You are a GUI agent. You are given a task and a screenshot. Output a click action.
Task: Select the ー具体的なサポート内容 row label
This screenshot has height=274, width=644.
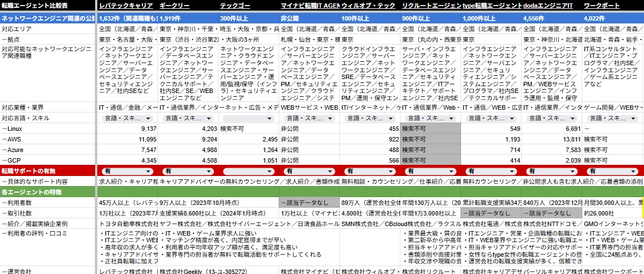point(47,182)
